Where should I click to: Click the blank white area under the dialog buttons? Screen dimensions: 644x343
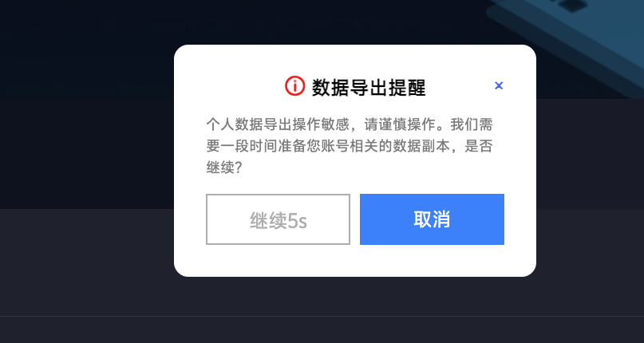(x=355, y=260)
